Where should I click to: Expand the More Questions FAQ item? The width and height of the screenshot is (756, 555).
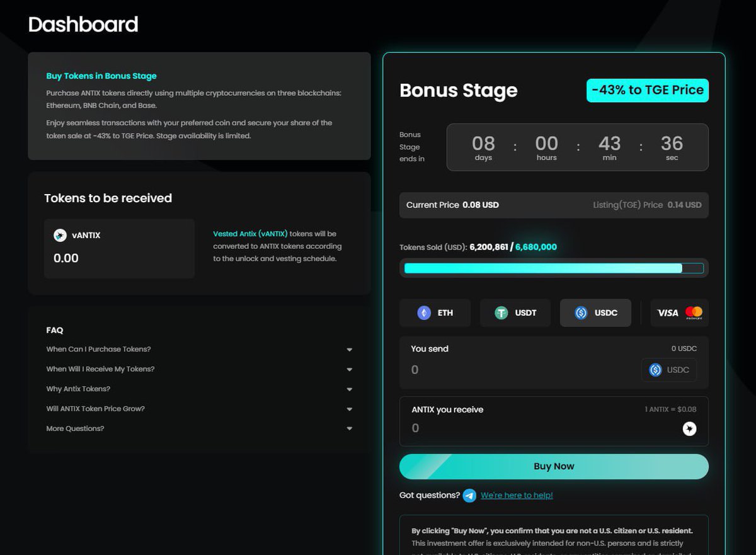[199, 428]
